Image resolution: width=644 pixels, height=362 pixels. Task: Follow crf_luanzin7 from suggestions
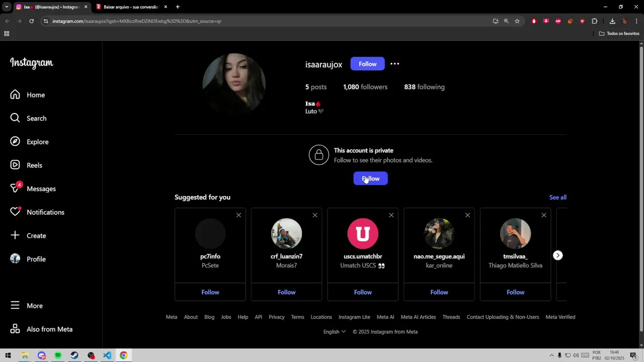287,292
